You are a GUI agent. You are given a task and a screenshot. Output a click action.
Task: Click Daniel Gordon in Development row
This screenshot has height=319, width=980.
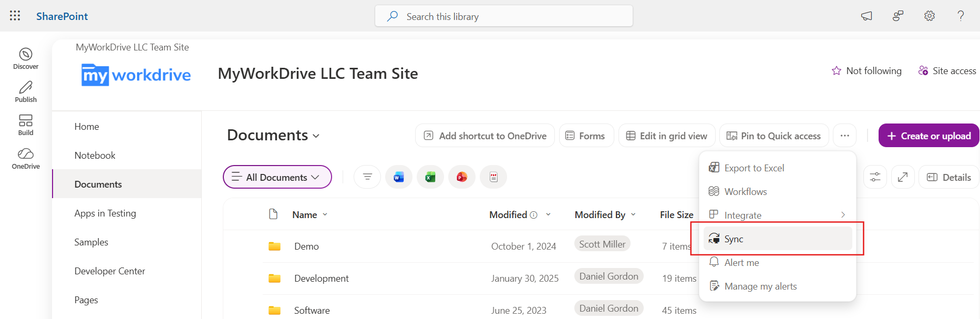click(x=609, y=276)
